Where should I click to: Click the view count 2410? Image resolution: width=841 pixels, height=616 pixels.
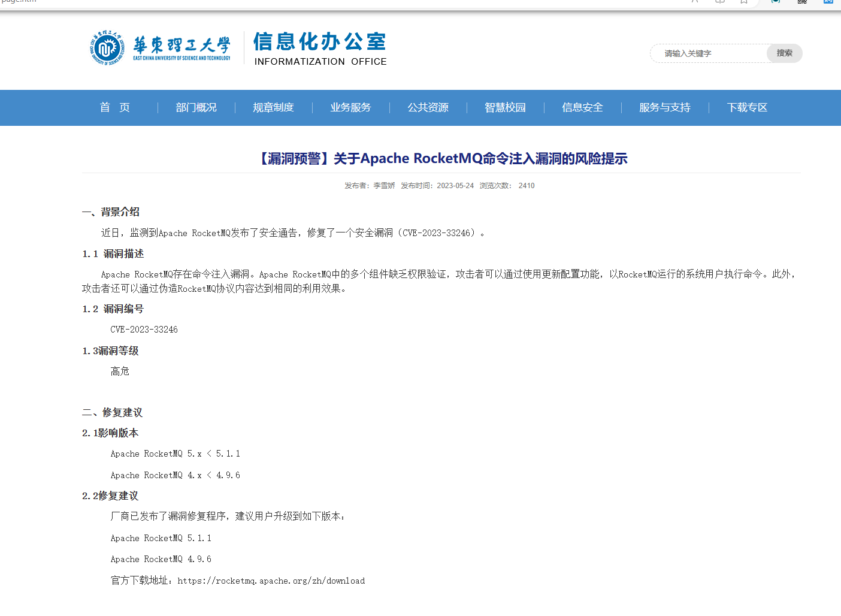point(527,186)
